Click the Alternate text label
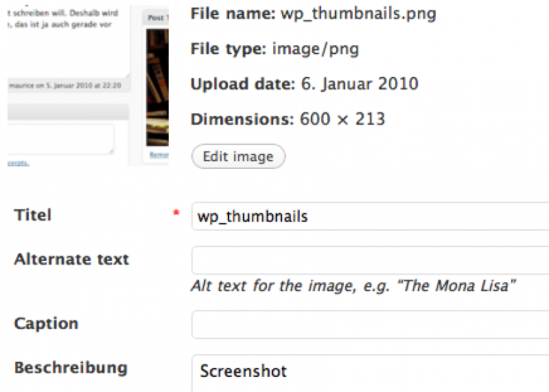Viewport: 549px width, 392px height. pyautogui.click(x=71, y=260)
